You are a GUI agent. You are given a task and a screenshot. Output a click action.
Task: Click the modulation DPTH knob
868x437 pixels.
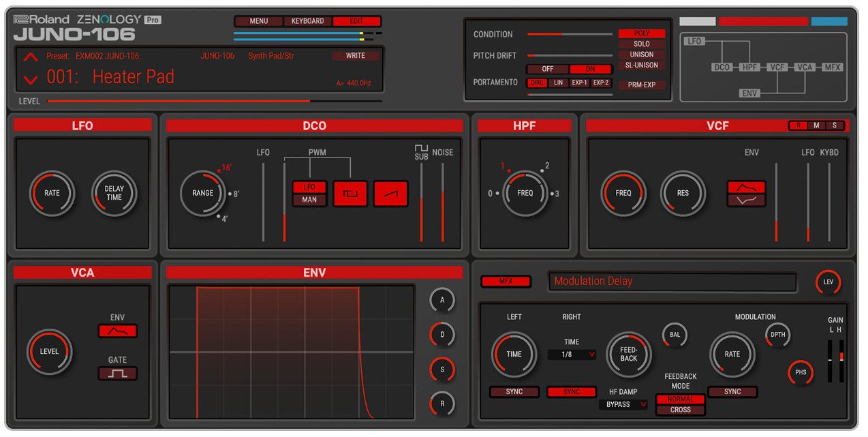[x=777, y=335]
